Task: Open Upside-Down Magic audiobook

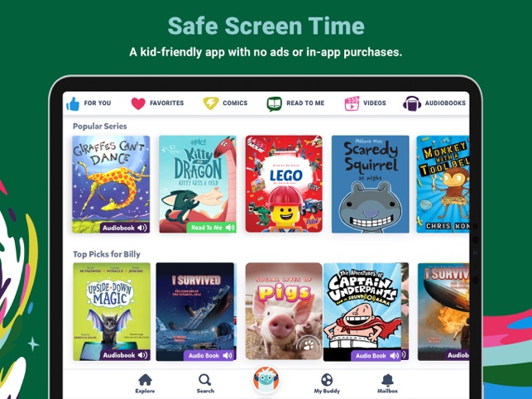Action: pos(112,311)
